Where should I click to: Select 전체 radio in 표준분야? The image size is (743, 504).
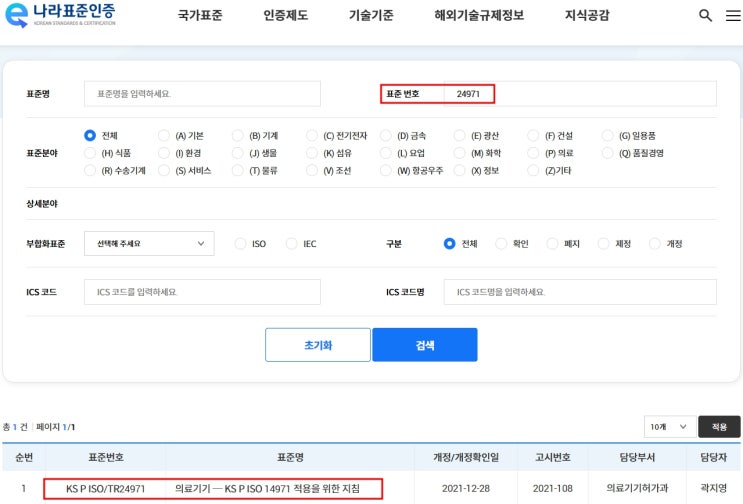90,135
